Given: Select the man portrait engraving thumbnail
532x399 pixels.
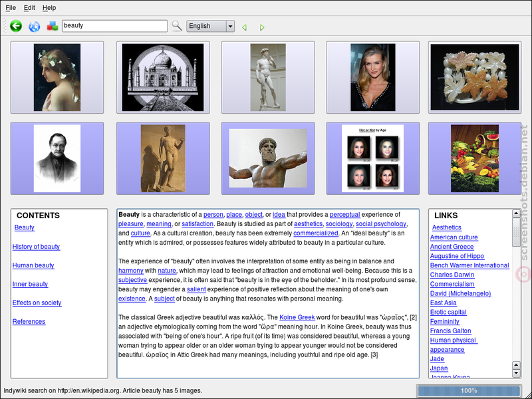Looking at the screenshot, I should point(57,158).
